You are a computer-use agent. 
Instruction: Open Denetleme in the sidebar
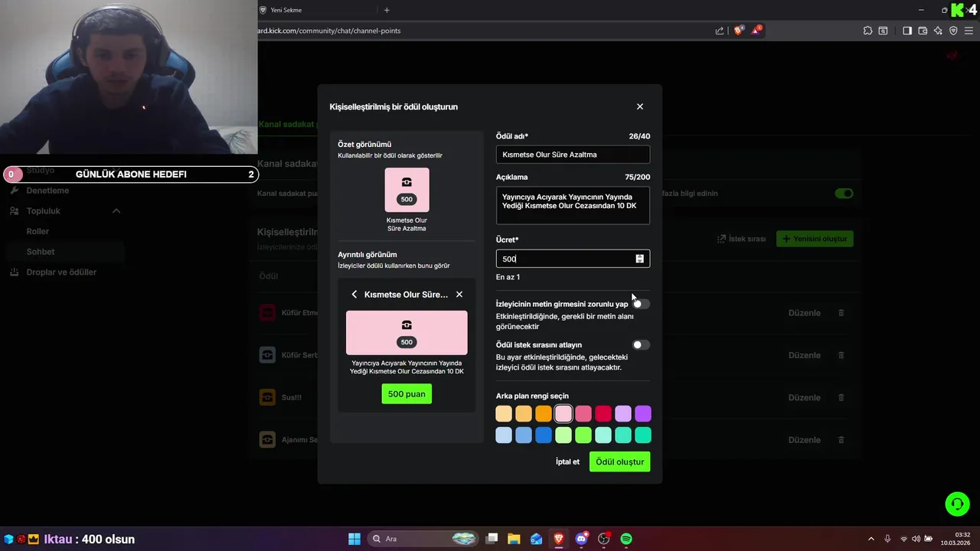(x=47, y=191)
